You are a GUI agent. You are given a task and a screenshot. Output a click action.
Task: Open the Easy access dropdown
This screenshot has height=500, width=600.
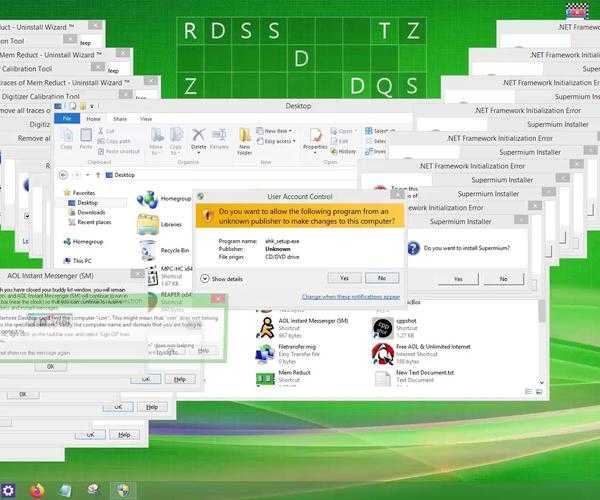pos(276,141)
